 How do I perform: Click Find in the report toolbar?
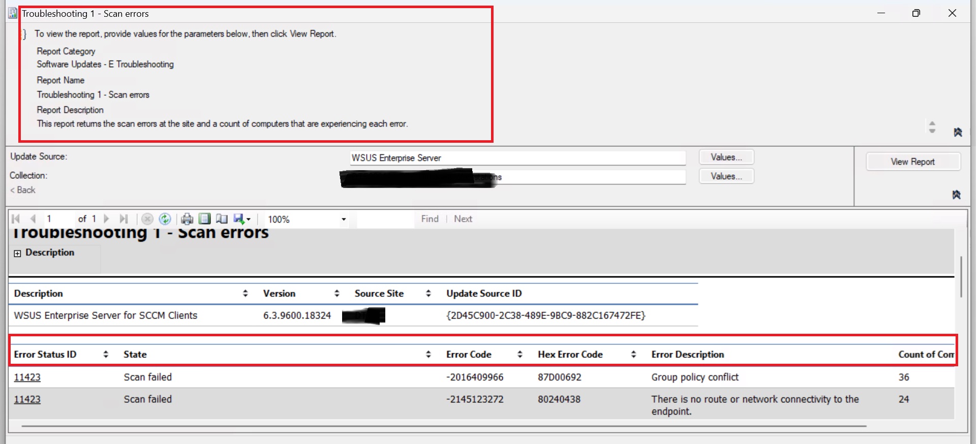click(x=430, y=219)
